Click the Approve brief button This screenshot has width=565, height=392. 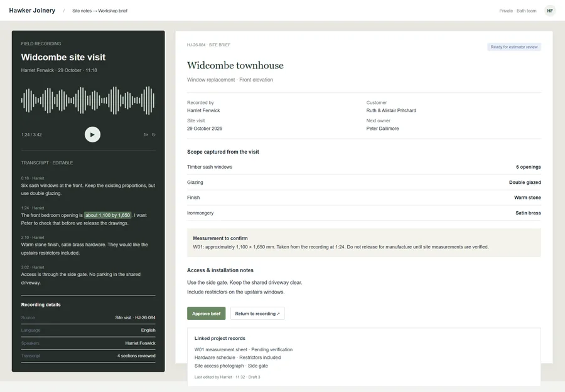tap(206, 314)
